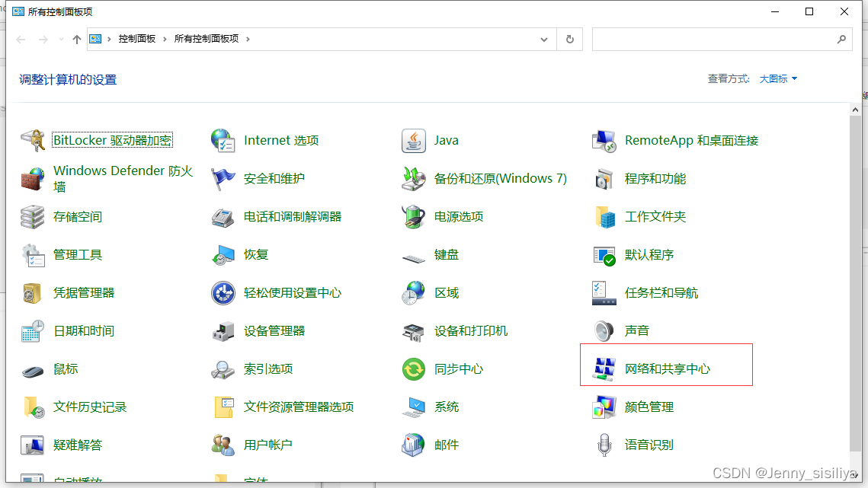Open 电话和调制解调器 telephone icon
This screenshot has width=868, height=488.
pyautogui.click(x=223, y=217)
